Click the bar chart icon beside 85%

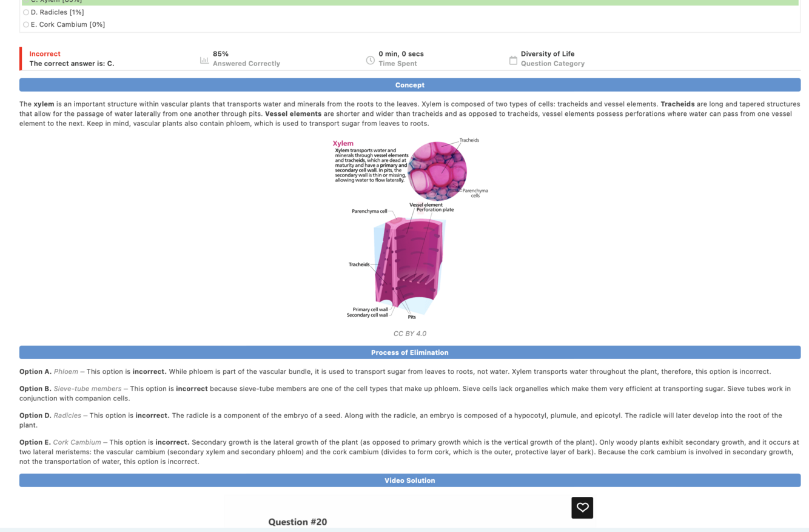pyautogui.click(x=204, y=60)
